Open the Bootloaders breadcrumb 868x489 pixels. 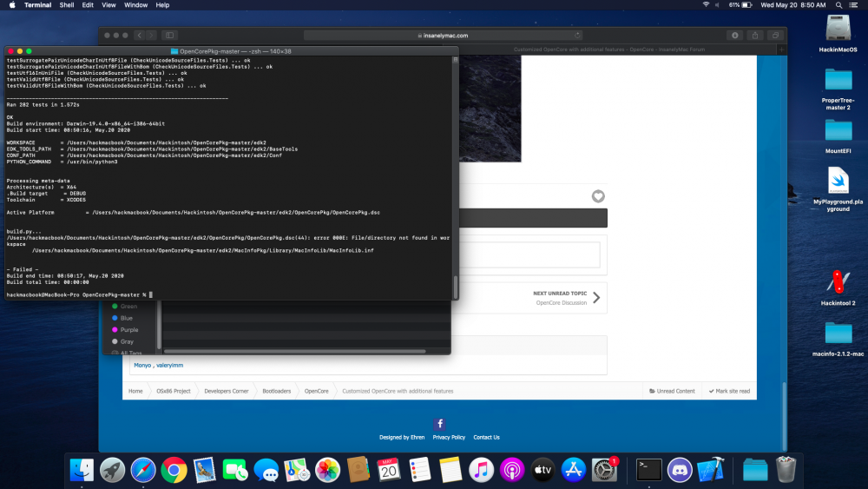pos(277,391)
